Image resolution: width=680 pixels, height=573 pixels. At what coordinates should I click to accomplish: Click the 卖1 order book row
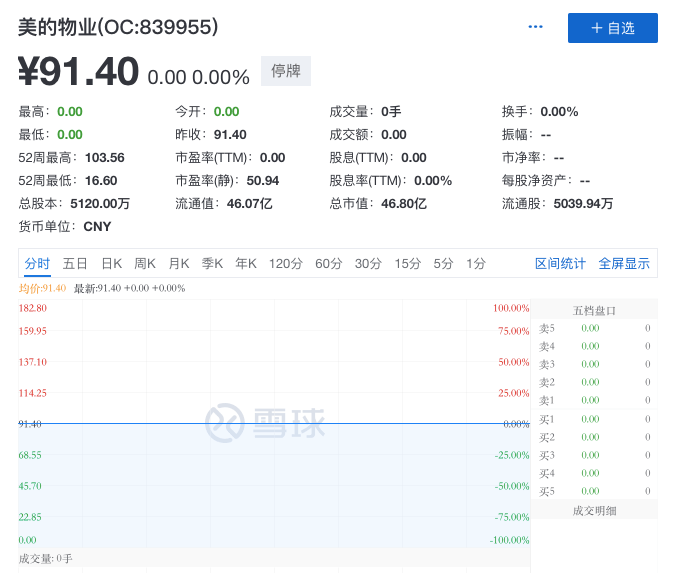tap(594, 400)
